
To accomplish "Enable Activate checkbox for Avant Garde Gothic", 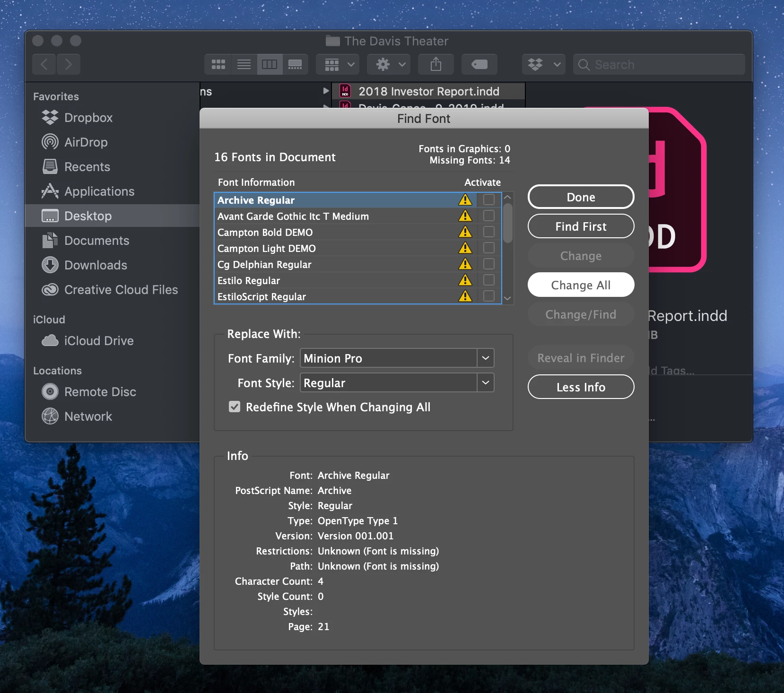I will click(x=489, y=216).
